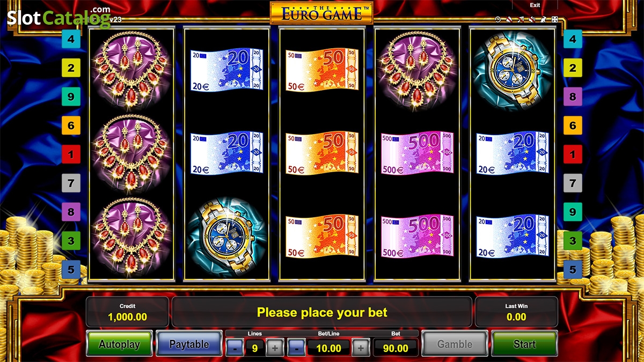Toggle the muted music note icon
Image resolution: width=644 pixels, height=362 pixels.
pos(521,19)
